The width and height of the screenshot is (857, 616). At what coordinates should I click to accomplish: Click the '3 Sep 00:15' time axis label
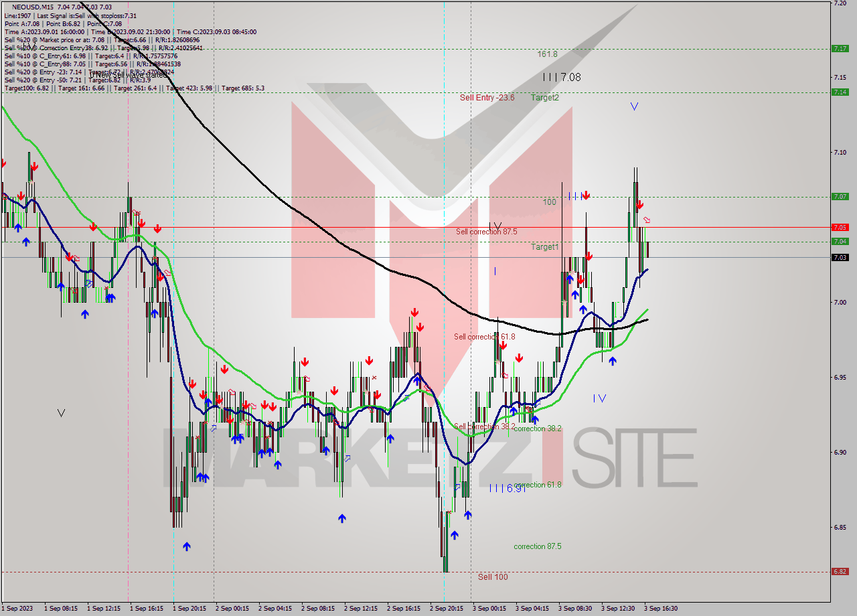[489, 609]
